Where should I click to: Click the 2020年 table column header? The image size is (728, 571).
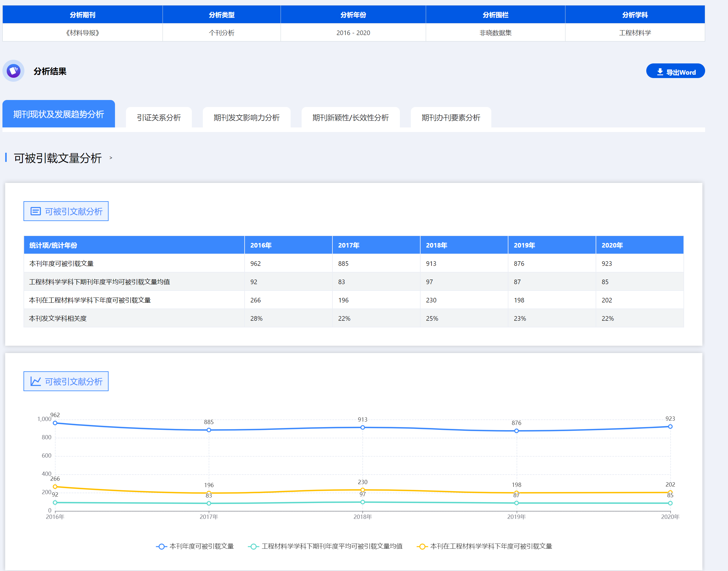coord(639,245)
